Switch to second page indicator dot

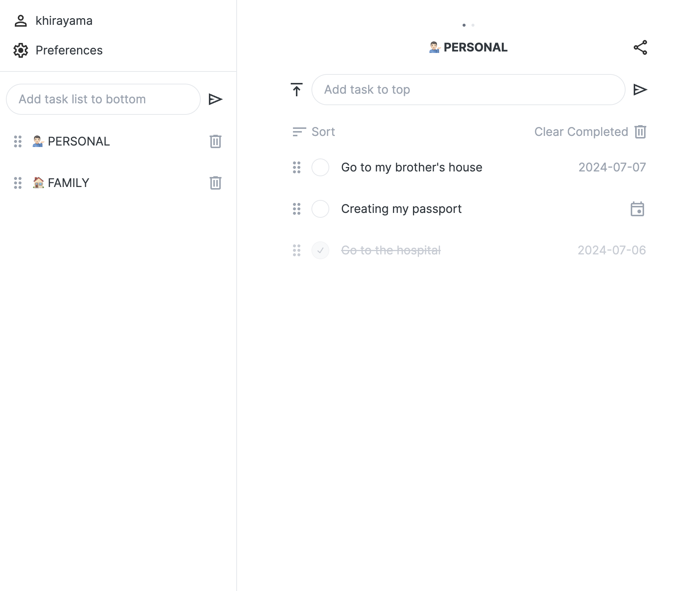[x=473, y=25]
